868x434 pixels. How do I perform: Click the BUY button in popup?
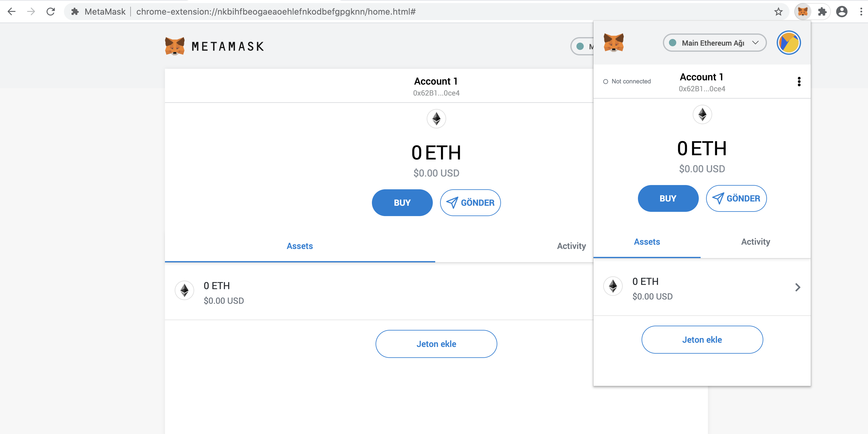pyautogui.click(x=668, y=198)
